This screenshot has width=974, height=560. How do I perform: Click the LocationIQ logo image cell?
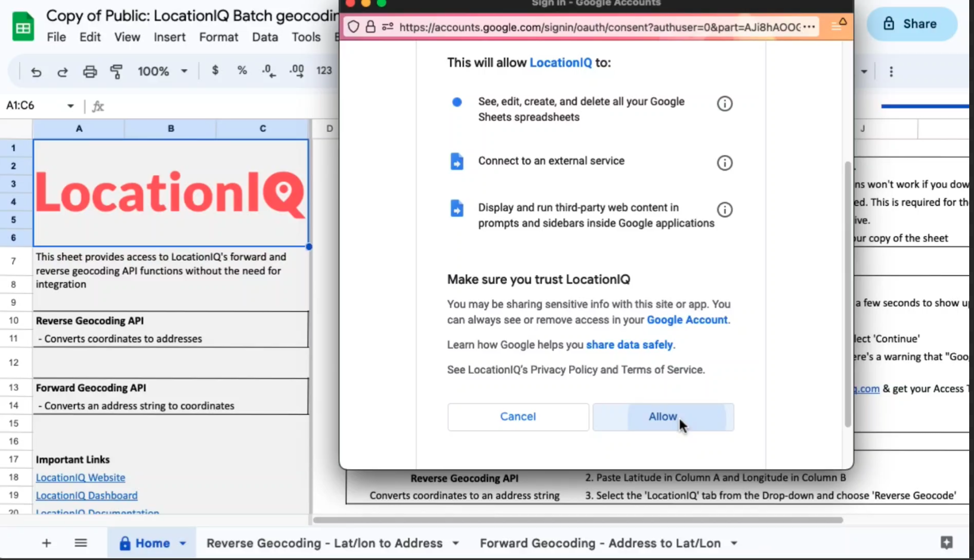pyautogui.click(x=171, y=193)
